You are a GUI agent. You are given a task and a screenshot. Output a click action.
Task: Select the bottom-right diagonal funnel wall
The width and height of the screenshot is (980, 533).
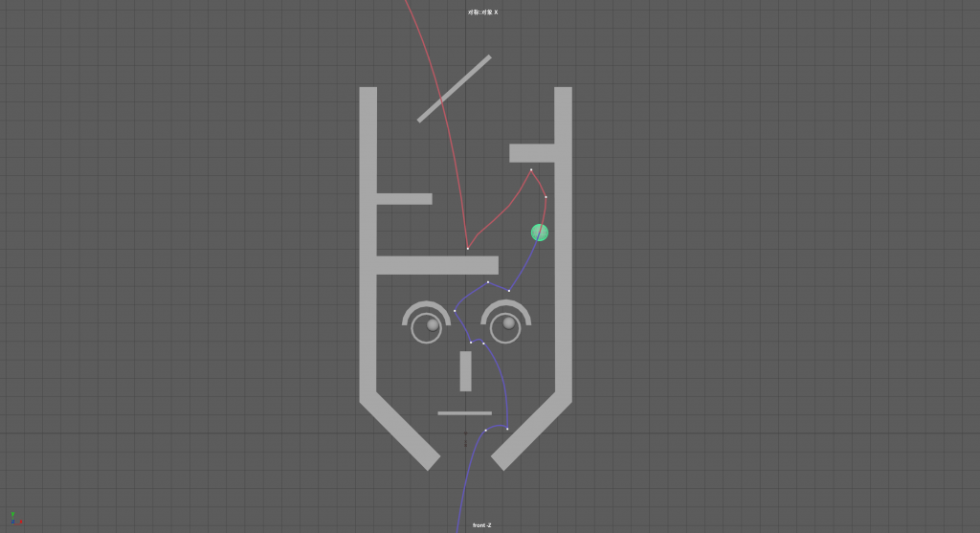click(531, 432)
